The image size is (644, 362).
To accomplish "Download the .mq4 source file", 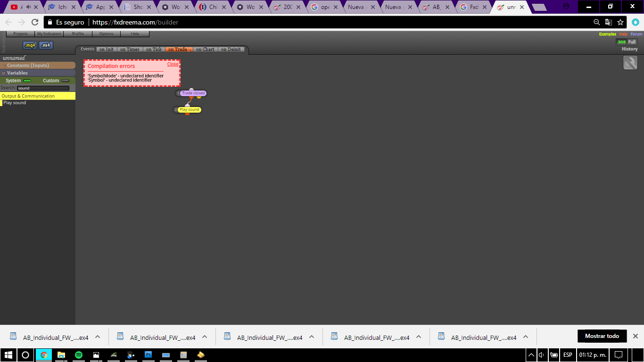I will coord(30,45).
